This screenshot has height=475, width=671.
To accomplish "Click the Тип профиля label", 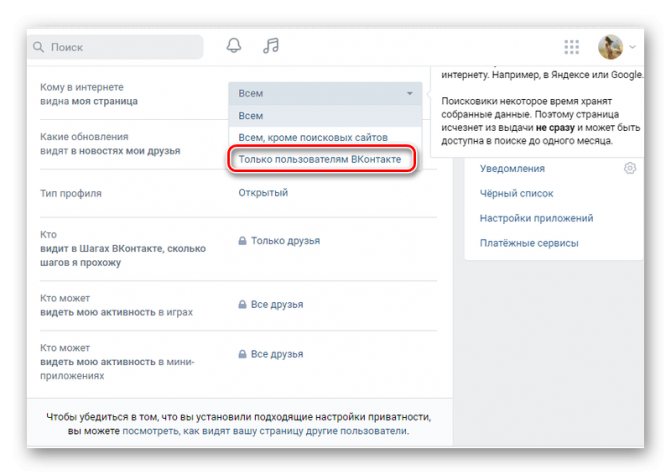I will 71,193.
